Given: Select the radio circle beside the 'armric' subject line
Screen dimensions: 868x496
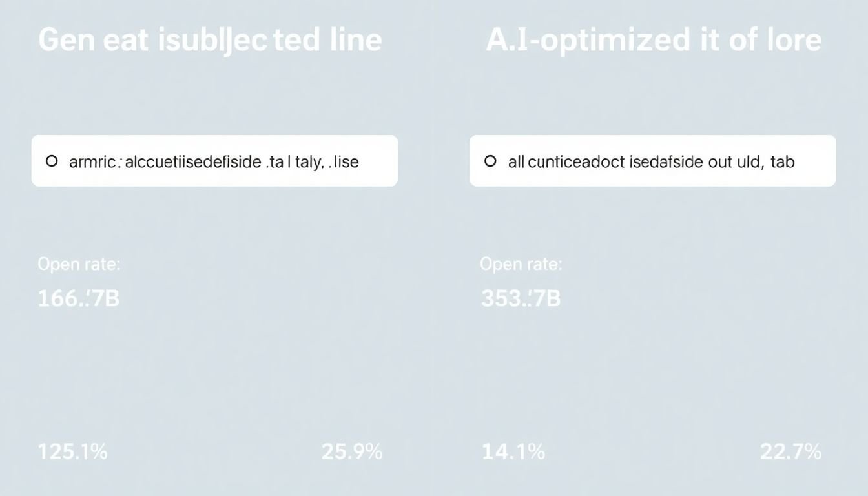Looking at the screenshot, I should (x=52, y=161).
